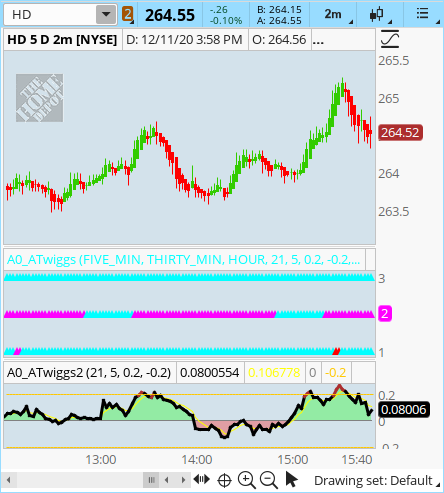
Task: Click the orange number 2 link indicator
Action: pos(127,14)
